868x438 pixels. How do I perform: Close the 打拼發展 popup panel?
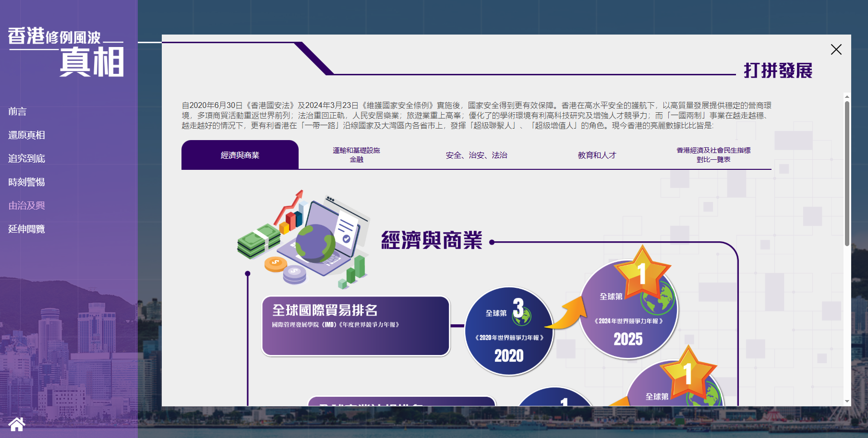(x=836, y=49)
